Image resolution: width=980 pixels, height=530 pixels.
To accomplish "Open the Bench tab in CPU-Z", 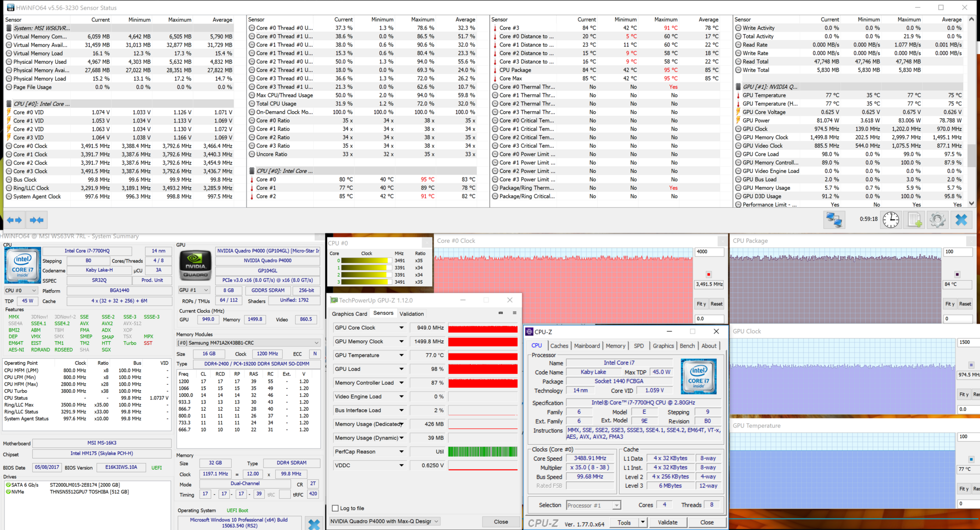I will click(688, 346).
